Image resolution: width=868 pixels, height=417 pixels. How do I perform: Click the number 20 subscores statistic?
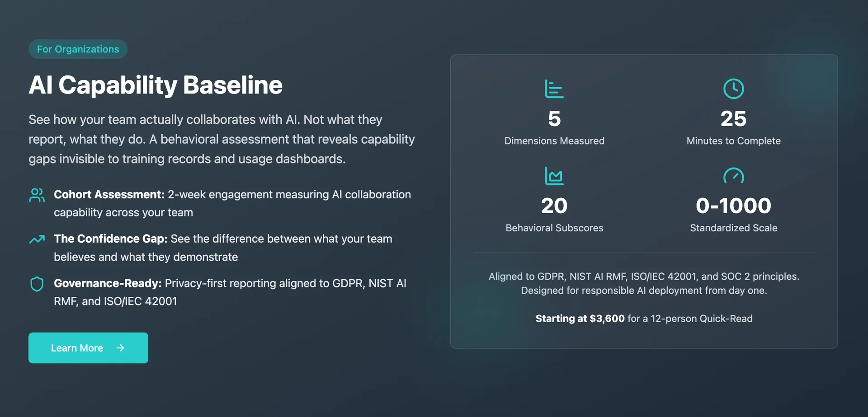(554, 206)
